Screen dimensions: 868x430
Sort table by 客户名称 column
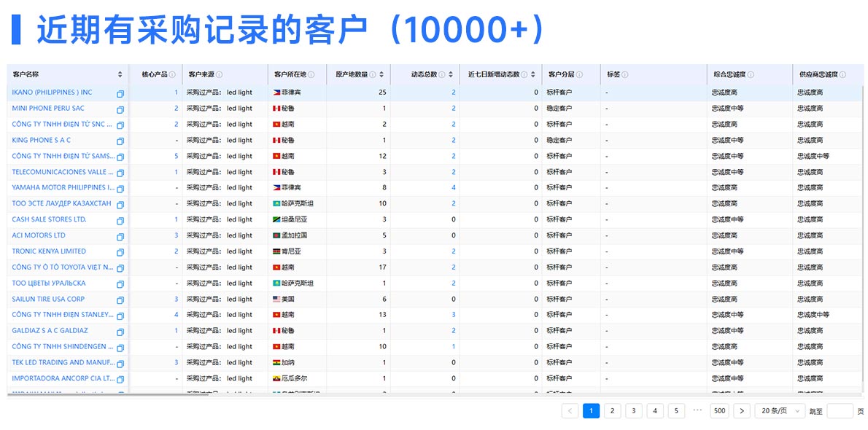(x=120, y=74)
